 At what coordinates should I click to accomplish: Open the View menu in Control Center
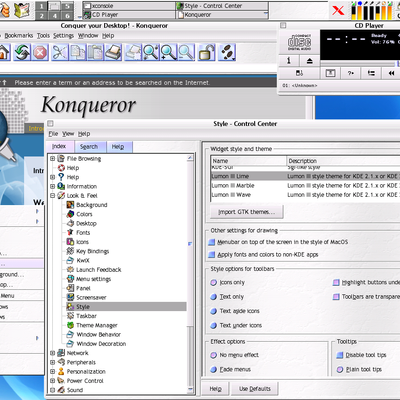[68, 134]
